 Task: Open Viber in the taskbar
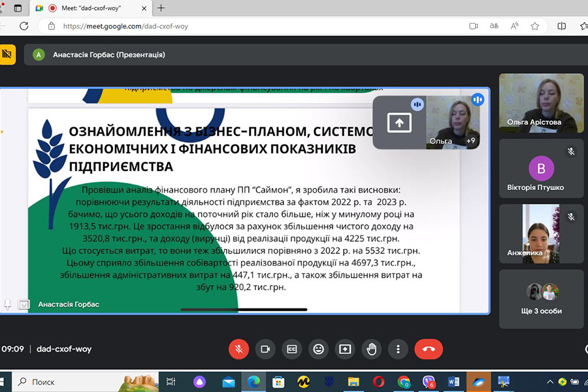point(429,382)
